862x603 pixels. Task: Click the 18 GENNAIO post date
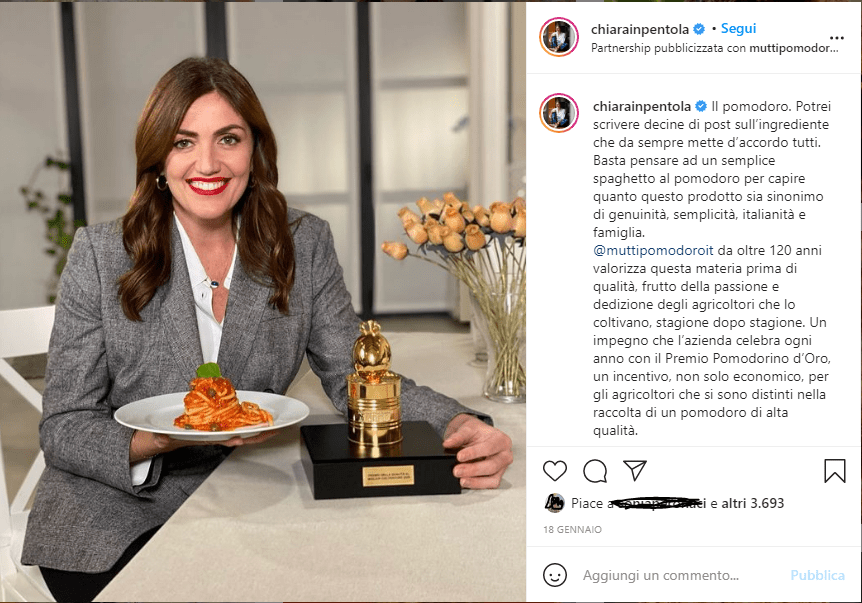pos(572,529)
